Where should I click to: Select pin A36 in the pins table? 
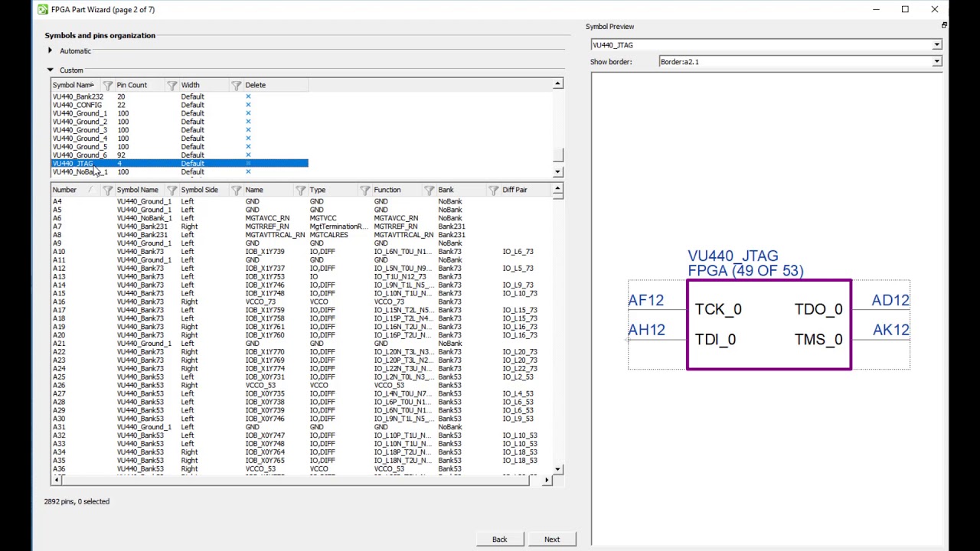pos(59,469)
